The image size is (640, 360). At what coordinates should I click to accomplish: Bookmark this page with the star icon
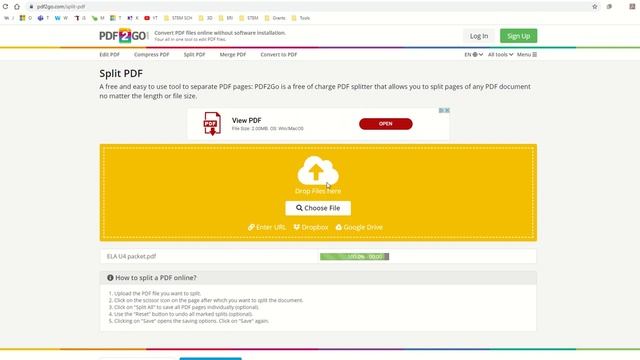(x=595, y=7)
